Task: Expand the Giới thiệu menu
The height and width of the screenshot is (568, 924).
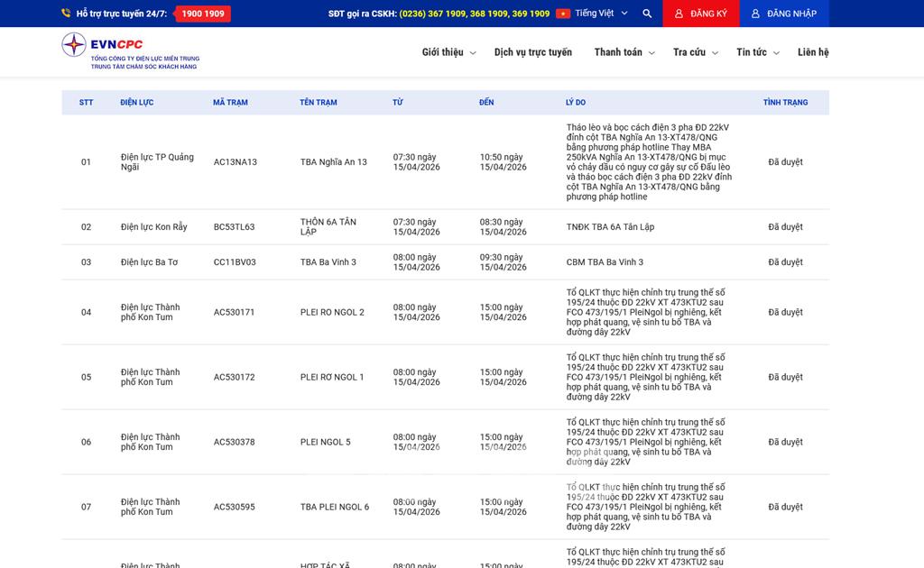Action: (x=448, y=52)
